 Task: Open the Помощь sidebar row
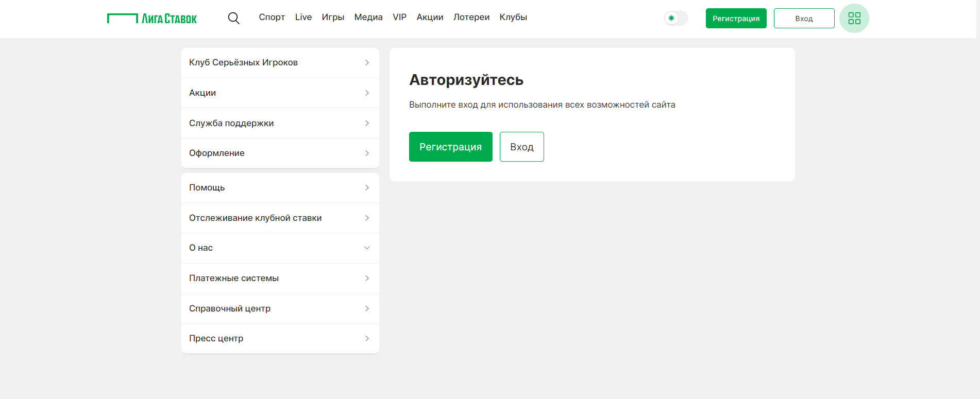280,187
